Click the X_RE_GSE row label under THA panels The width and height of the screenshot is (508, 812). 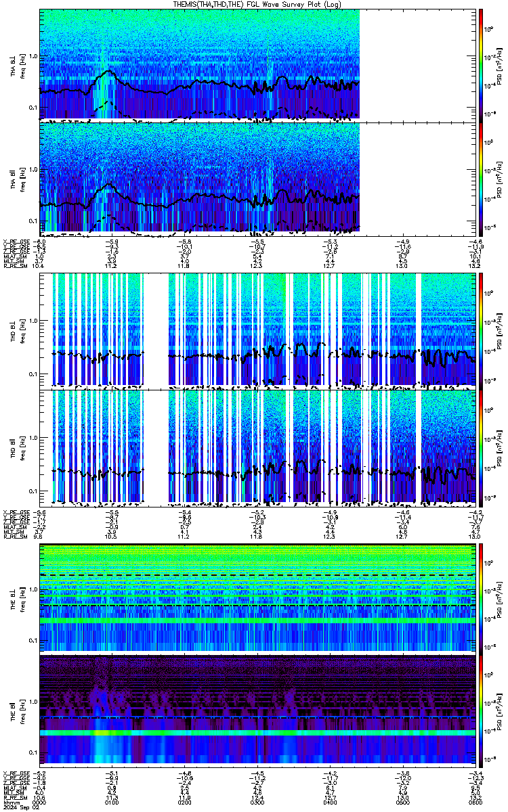point(16,241)
